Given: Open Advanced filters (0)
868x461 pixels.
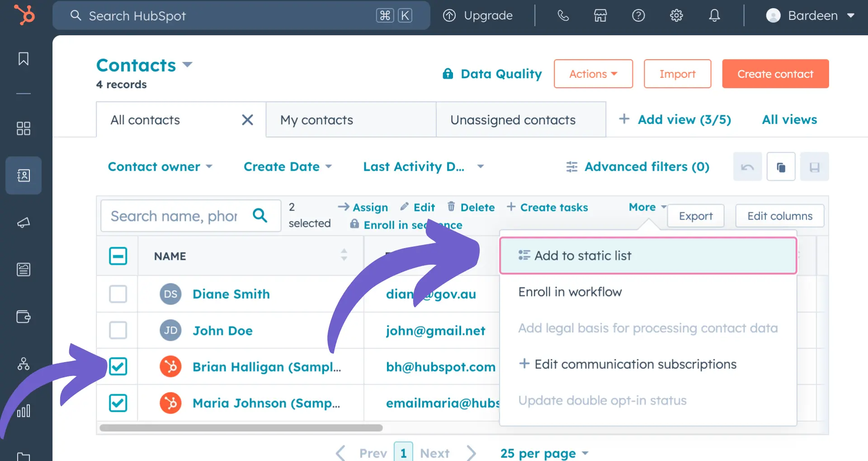Looking at the screenshot, I should pos(637,166).
